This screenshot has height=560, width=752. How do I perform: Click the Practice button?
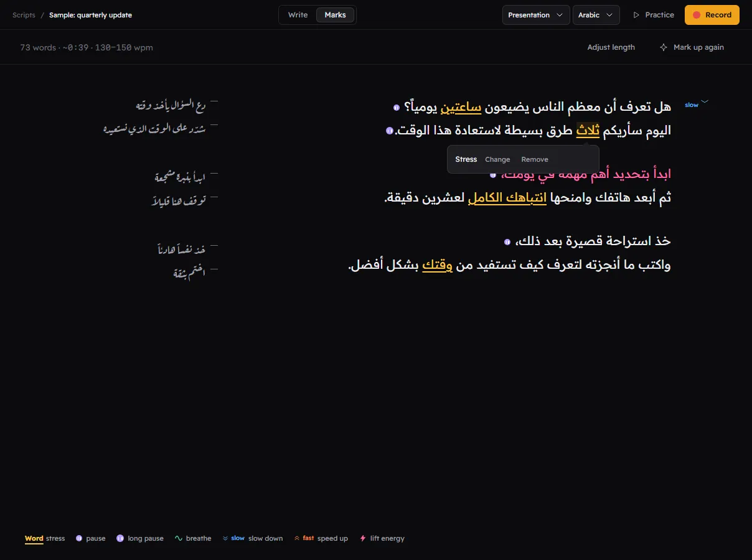click(653, 15)
